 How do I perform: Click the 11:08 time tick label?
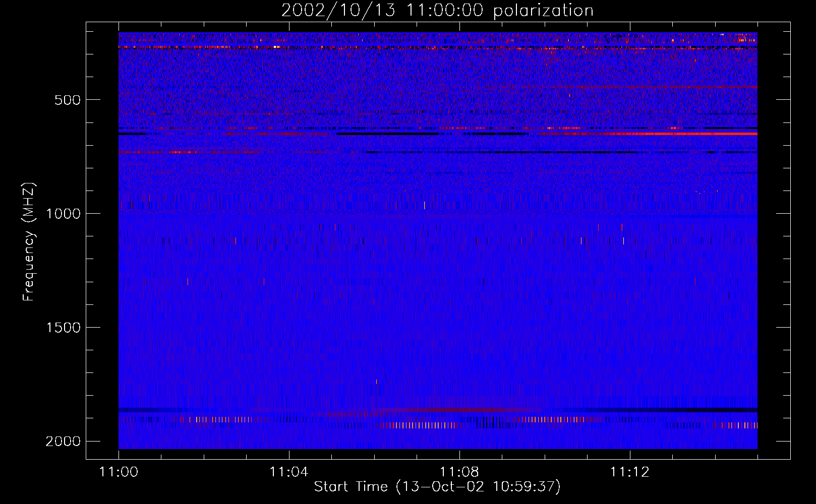[x=459, y=472]
